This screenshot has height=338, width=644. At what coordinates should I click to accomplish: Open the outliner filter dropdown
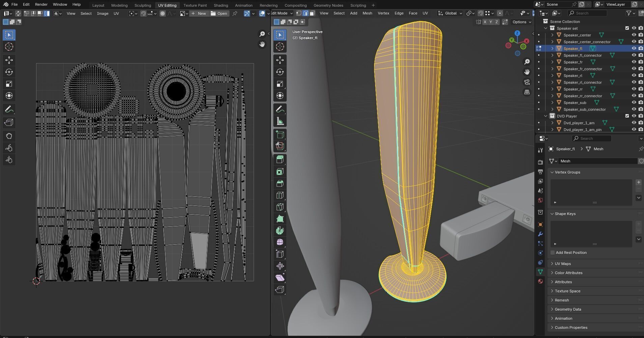tap(631, 13)
